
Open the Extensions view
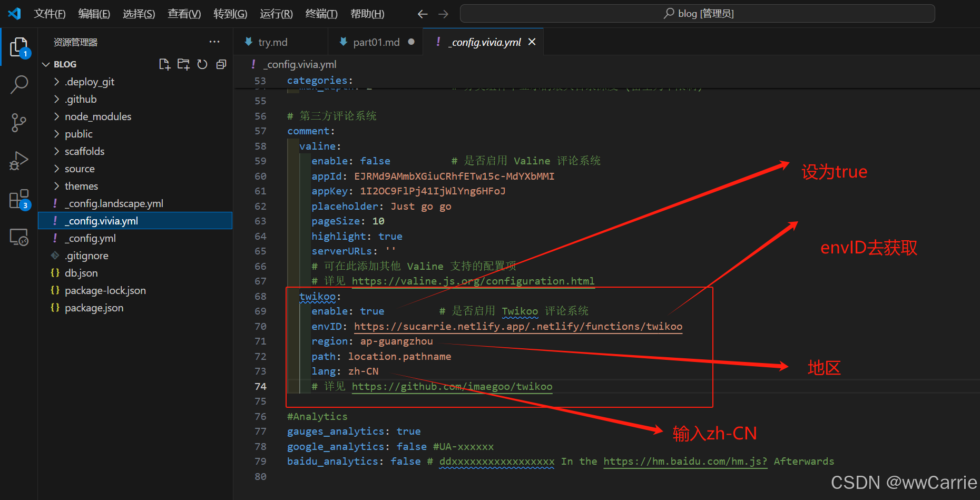(19, 199)
